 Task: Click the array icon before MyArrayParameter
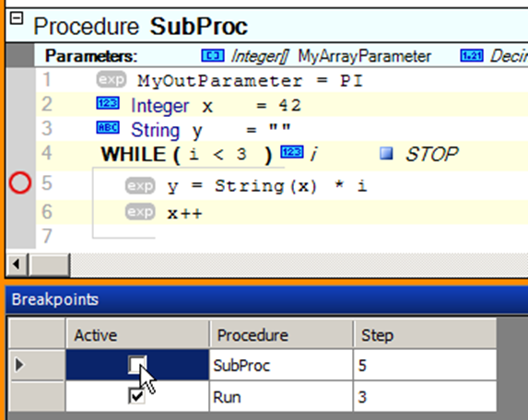213,55
